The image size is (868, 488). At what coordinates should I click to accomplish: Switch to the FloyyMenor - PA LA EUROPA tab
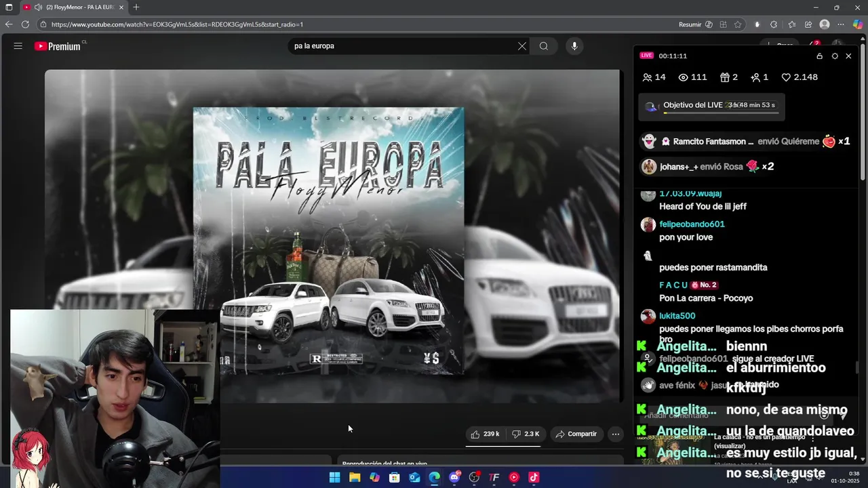tap(73, 7)
